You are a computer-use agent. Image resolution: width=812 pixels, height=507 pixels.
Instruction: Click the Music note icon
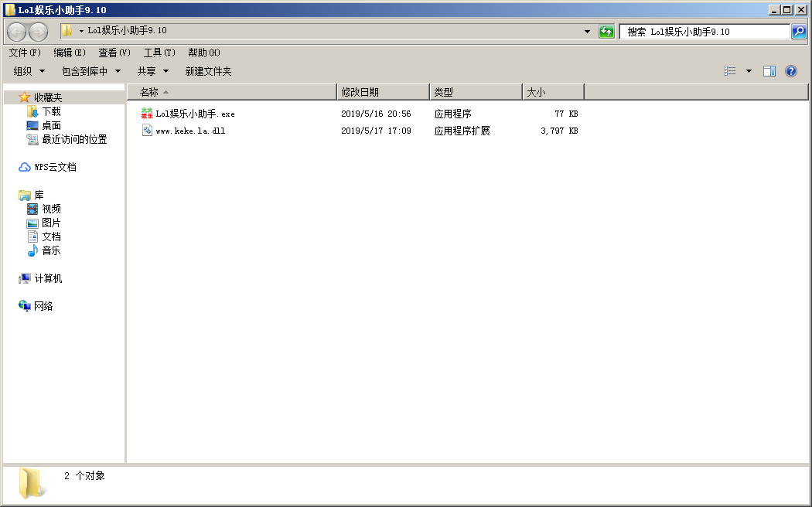coord(32,251)
